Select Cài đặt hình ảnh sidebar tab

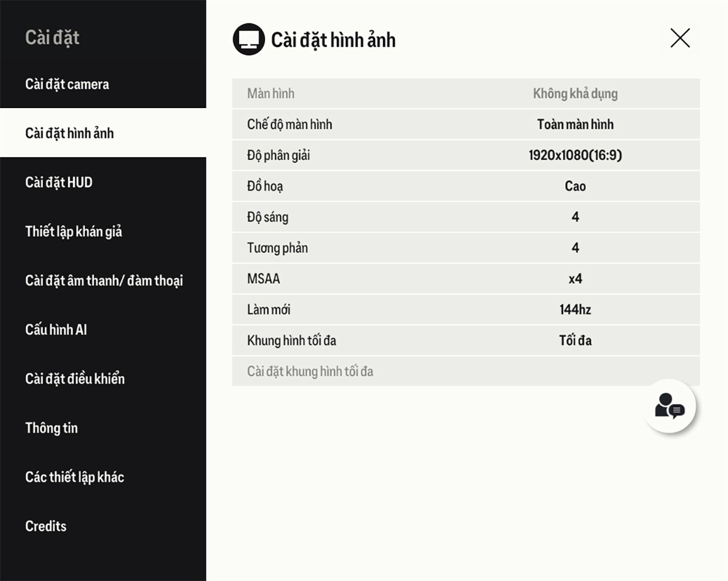[x=69, y=133]
